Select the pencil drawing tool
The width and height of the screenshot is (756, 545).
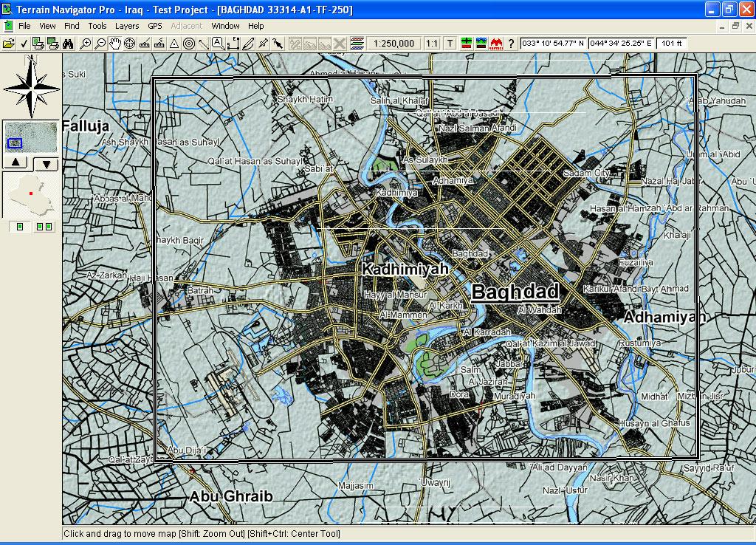pyautogui.click(x=248, y=44)
